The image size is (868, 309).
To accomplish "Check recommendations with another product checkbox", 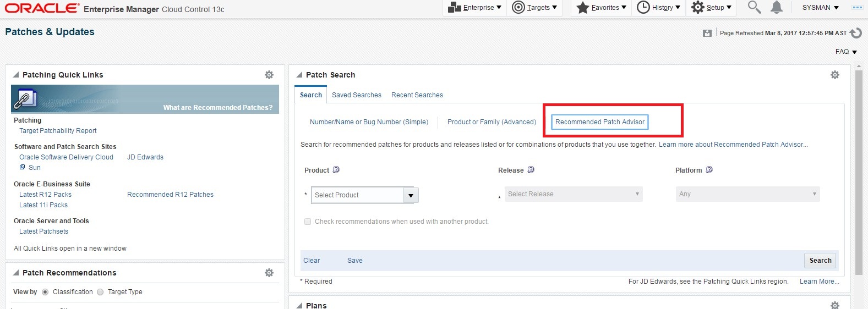I will pos(308,222).
